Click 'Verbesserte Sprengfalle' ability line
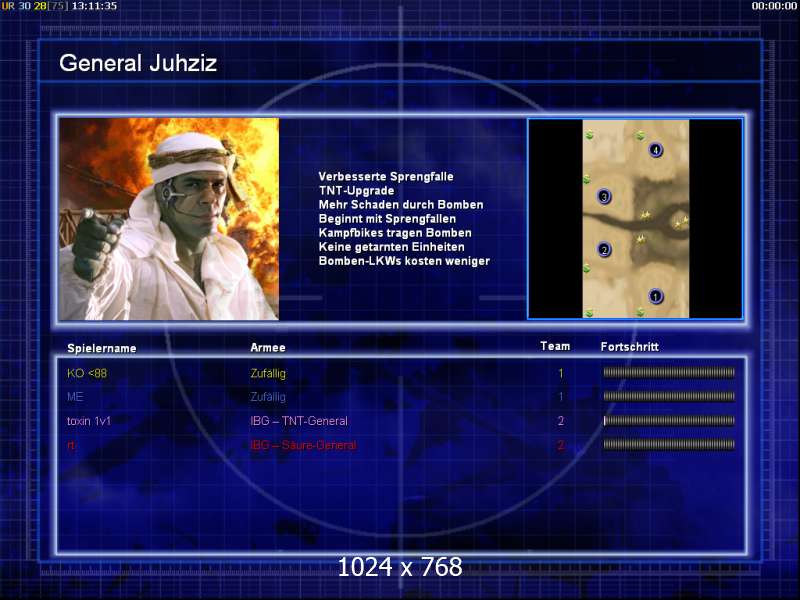800x600 pixels. coord(386,177)
